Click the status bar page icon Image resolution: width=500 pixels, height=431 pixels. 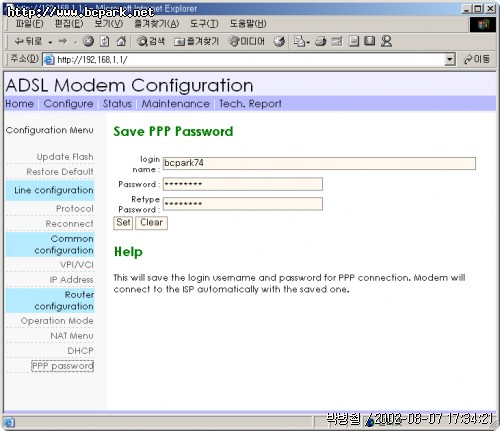click(9, 423)
